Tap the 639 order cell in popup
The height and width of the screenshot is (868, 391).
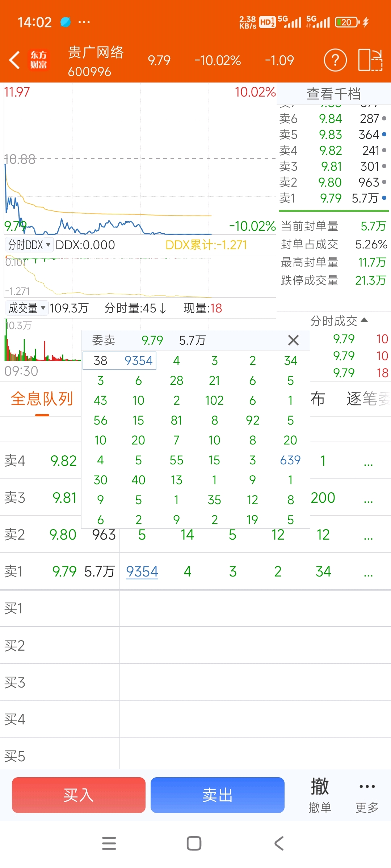290,460
